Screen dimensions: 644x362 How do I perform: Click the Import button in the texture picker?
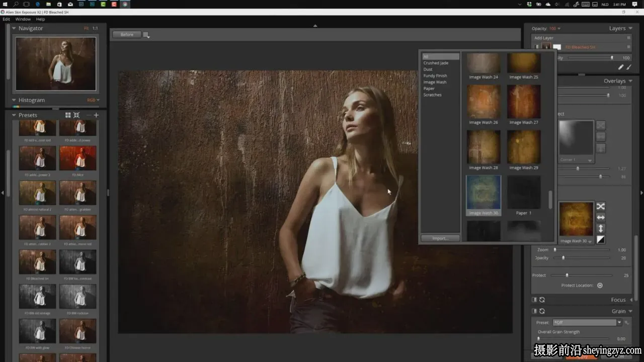pyautogui.click(x=440, y=238)
